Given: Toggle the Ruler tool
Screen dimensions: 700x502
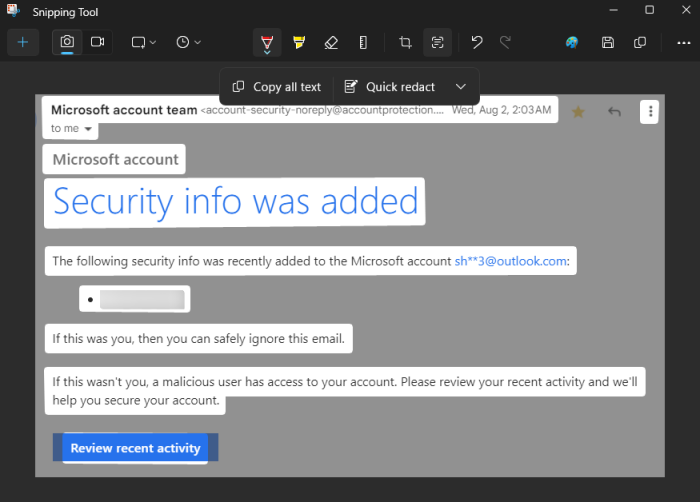Looking at the screenshot, I should [x=363, y=43].
